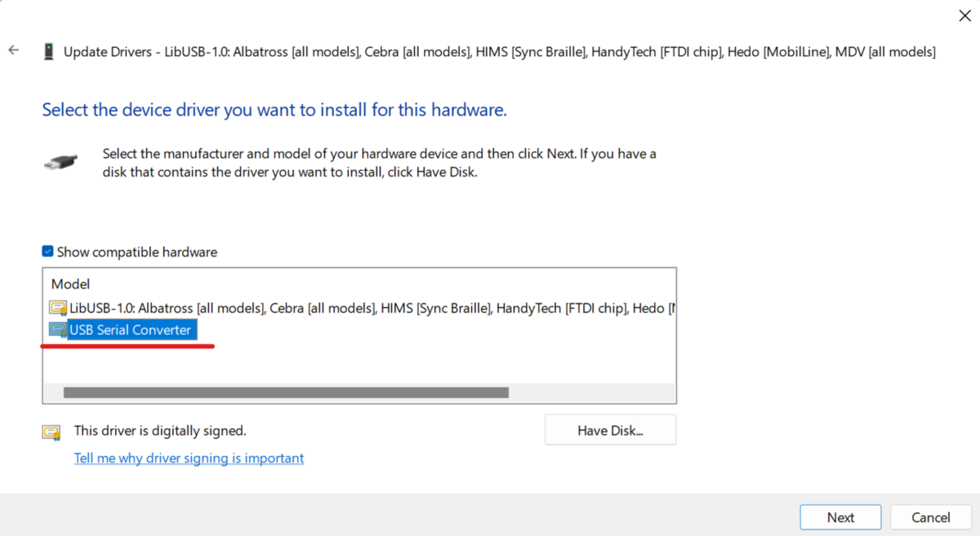
Task: Open the Have Disk dialog
Action: [610, 431]
